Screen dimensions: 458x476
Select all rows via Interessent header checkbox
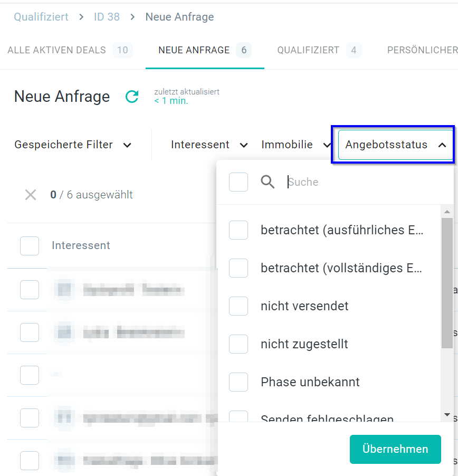click(30, 245)
